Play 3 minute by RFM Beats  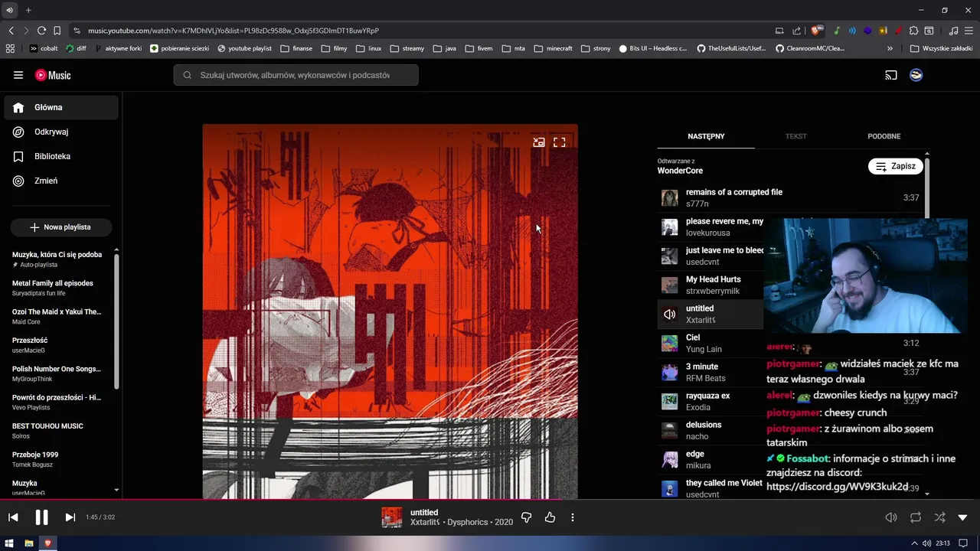(710, 373)
